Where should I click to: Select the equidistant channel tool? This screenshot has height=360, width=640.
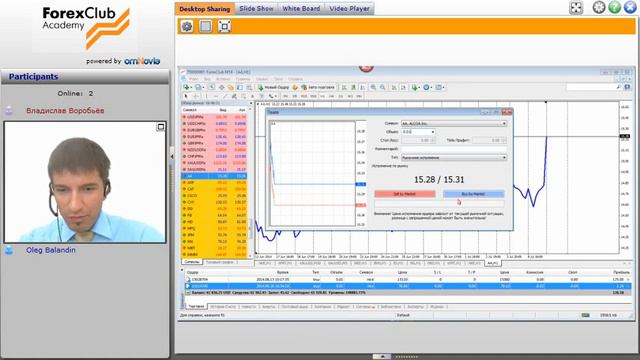point(234,96)
